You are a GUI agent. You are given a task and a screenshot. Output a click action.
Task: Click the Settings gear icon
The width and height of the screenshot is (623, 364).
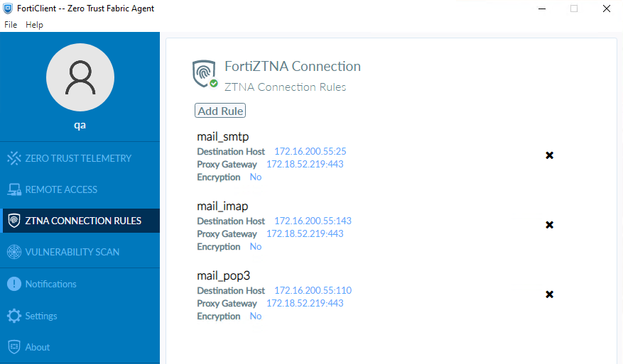(x=14, y=316)
